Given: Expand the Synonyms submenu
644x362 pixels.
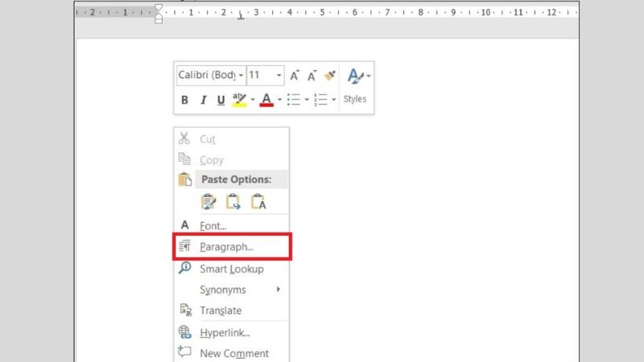Looking at the screenshot, I should coord(232,290).
